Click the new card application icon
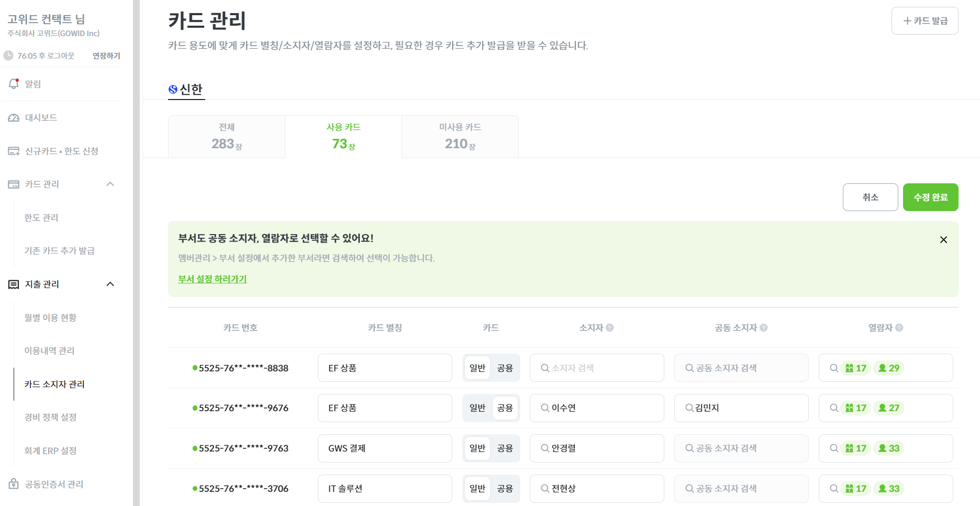980x506 pixels. [x=14, y=151]
